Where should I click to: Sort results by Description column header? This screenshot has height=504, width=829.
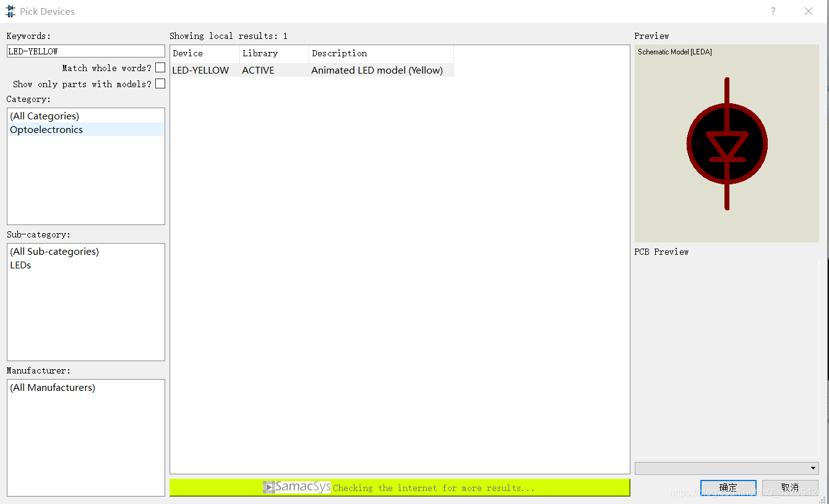coord(381,53)
